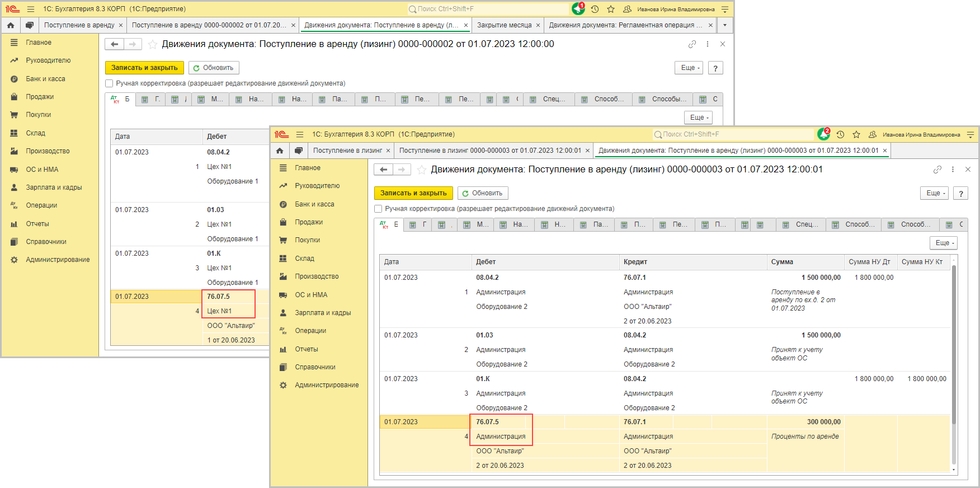Open main menu hamburger in front window
This screenshot has width=980, height=488.
(300, 134)
